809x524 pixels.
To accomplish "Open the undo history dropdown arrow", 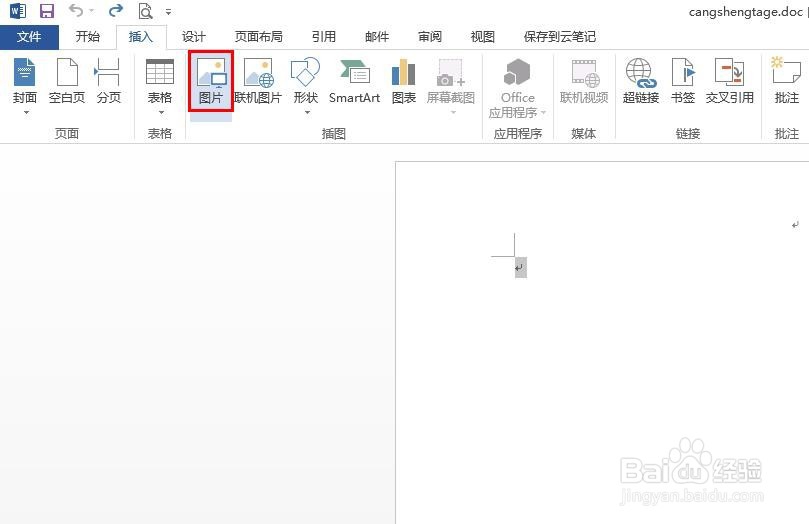I will [x=91, y=11].
